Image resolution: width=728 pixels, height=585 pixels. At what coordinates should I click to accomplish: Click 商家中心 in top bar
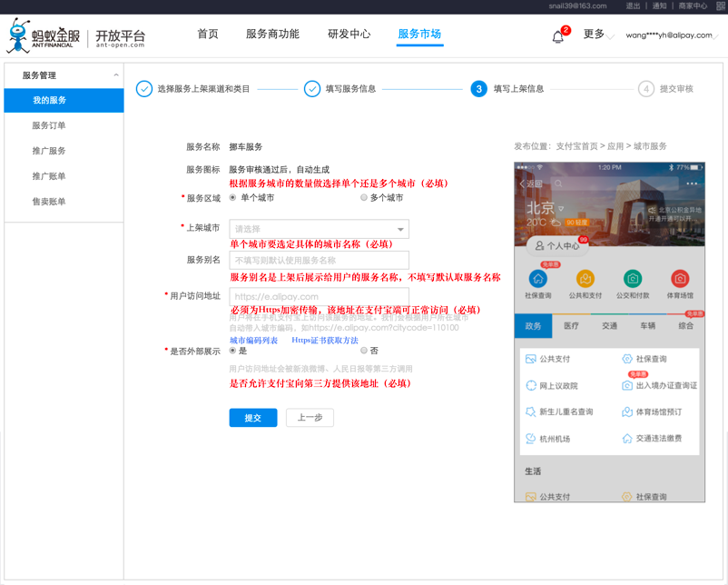(693, 6)
